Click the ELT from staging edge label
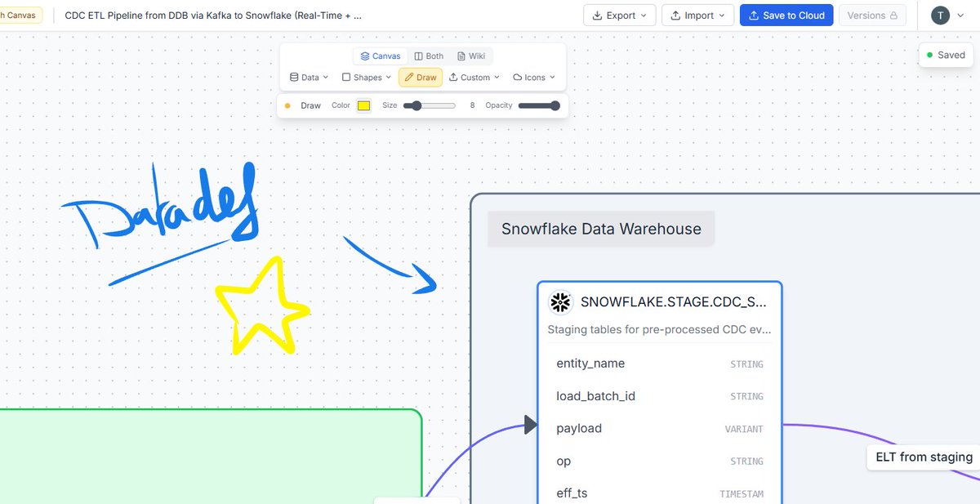The height and width of the screenshot is (504, 980). [x=924, y=457]
